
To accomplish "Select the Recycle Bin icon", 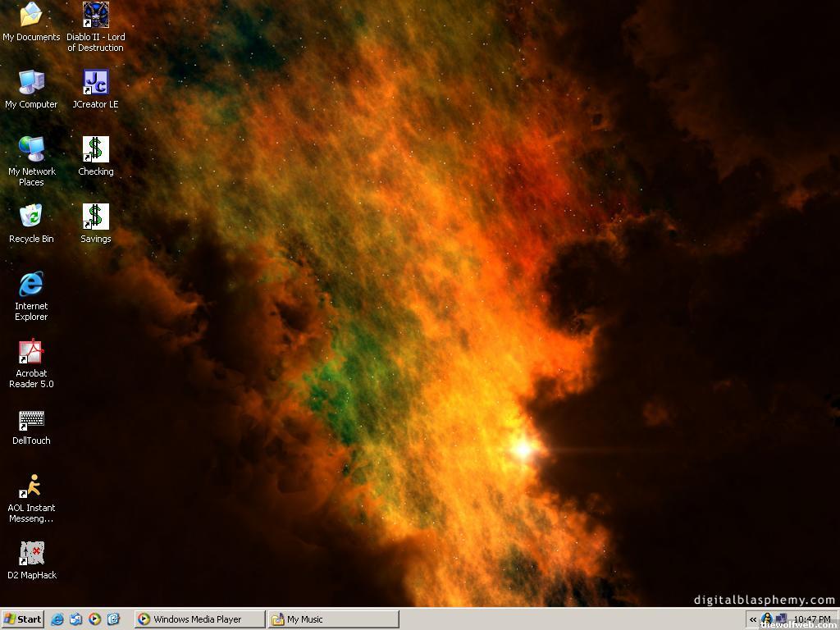I will 31,217.
